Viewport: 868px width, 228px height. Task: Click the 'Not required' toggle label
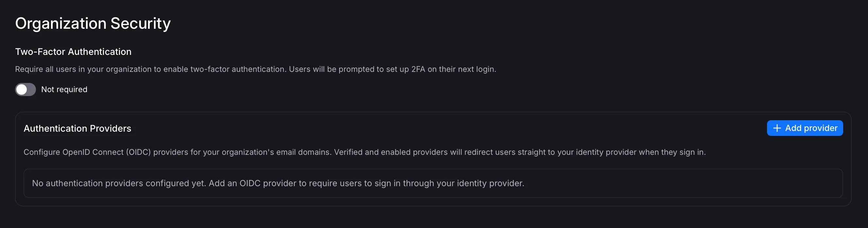(64, 90)
